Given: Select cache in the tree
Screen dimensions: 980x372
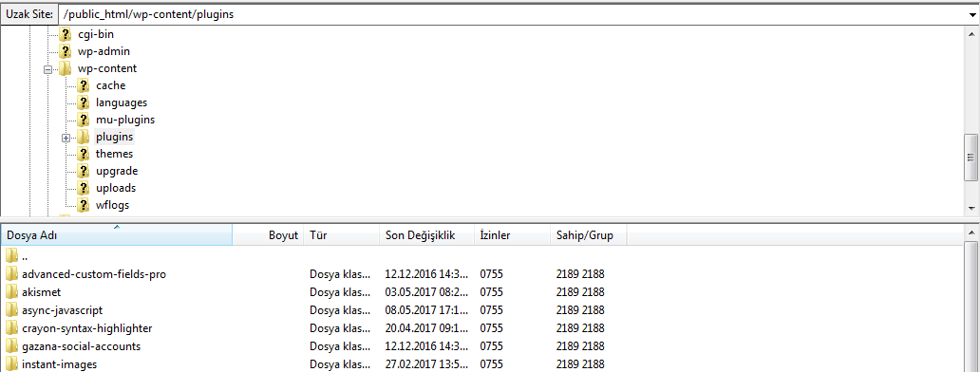Looking at the screenshot, I should [110, 85].
